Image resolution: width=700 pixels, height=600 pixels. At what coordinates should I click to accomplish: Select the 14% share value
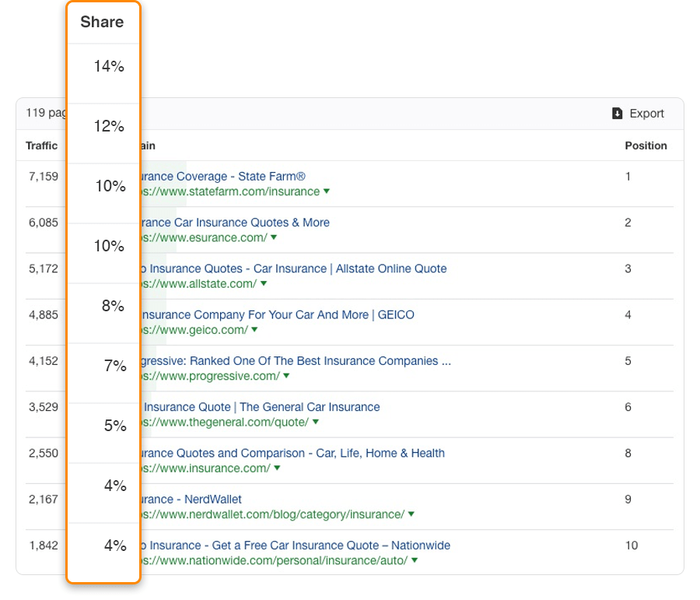[109, 67]
